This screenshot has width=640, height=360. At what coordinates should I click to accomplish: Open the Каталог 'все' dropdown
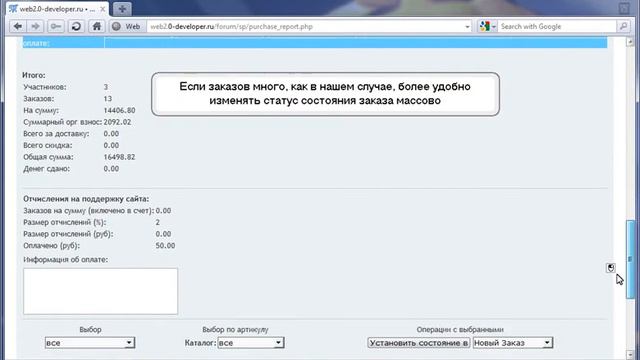pyautogui.click(x=251, y=343)
